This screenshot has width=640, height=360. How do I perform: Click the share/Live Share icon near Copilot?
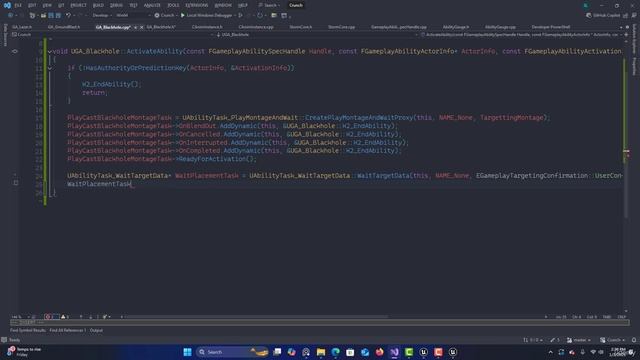point(626,16)
